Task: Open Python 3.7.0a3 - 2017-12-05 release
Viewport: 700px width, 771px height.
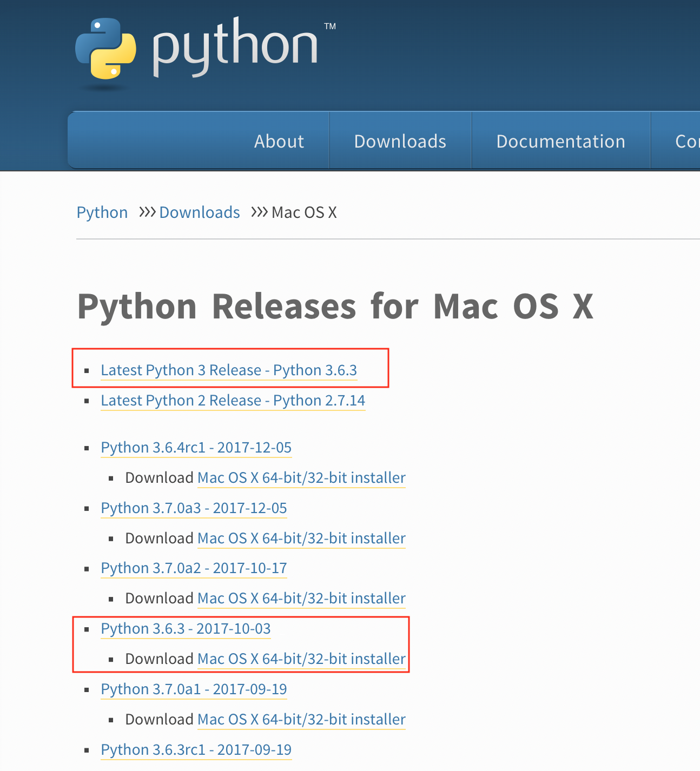Action: pos(194,508)
